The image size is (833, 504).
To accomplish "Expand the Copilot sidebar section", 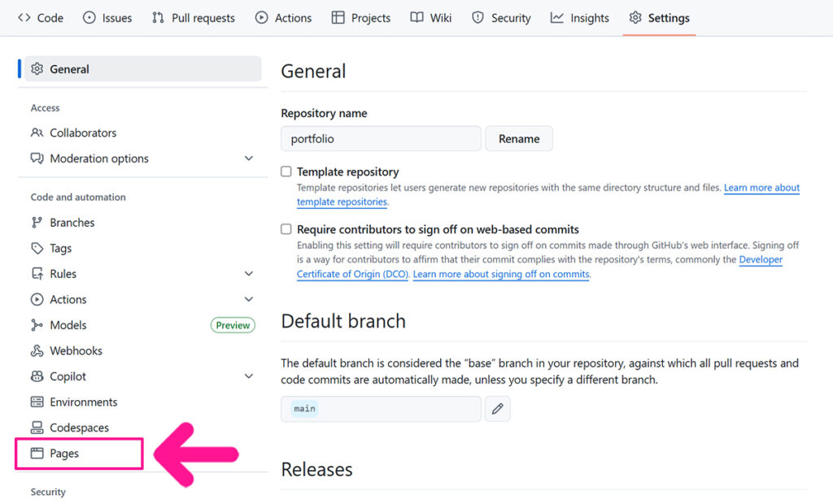I will [249, 376].
